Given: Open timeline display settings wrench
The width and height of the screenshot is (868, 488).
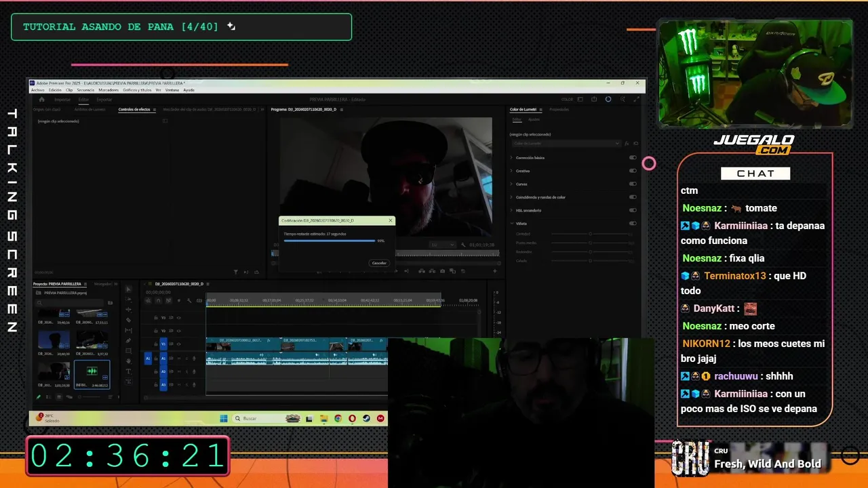Looking at the screenshot, I should tap(189, 300).
